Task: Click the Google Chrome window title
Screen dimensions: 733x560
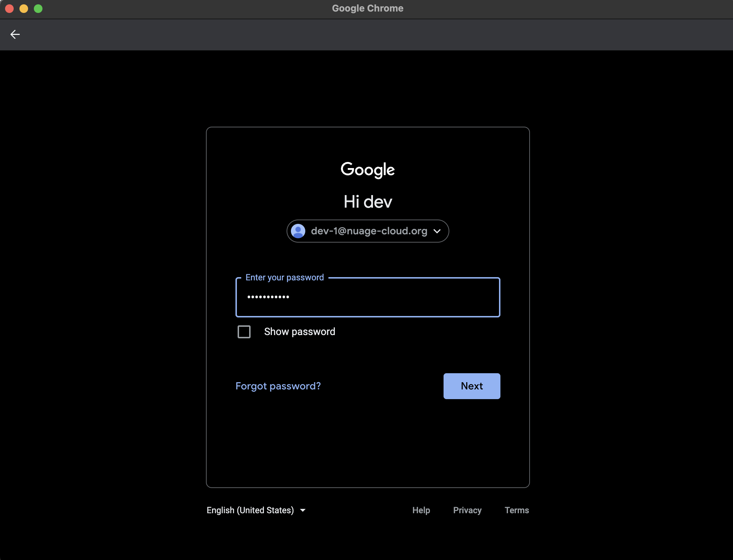Action: click(x=368, y=8)
